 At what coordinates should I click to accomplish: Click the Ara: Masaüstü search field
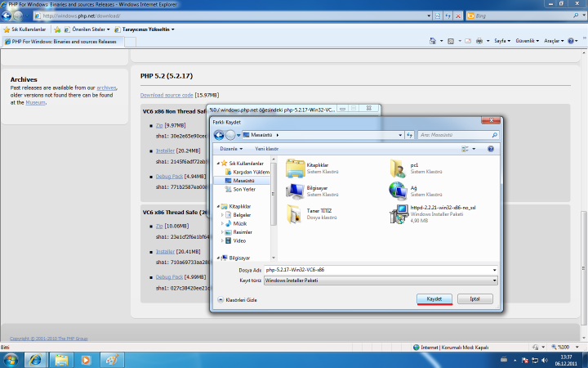pos(455,135)
